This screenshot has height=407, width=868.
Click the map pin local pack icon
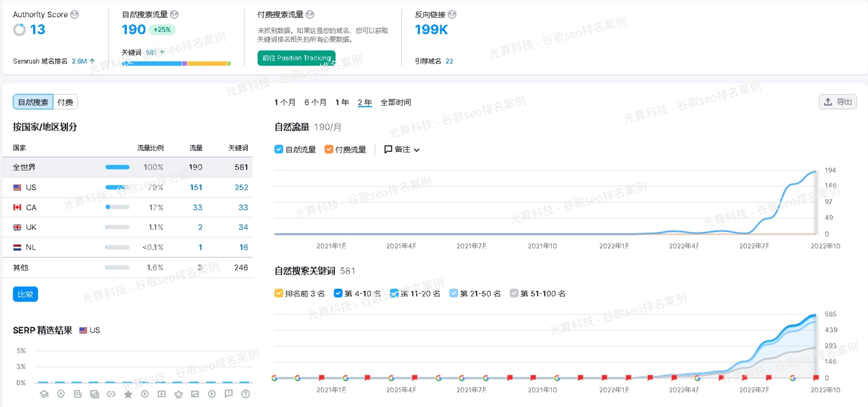click(x=61, y=394)
